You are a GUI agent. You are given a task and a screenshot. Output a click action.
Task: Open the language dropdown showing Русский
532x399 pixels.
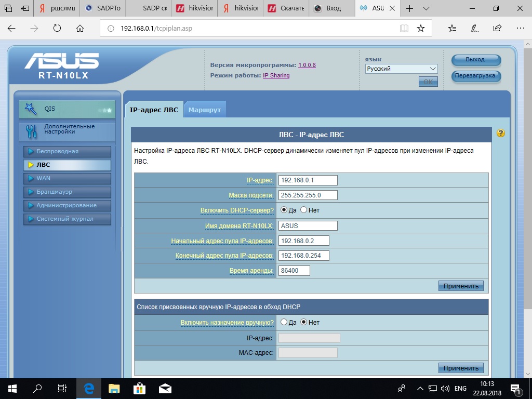click(401, 69)
